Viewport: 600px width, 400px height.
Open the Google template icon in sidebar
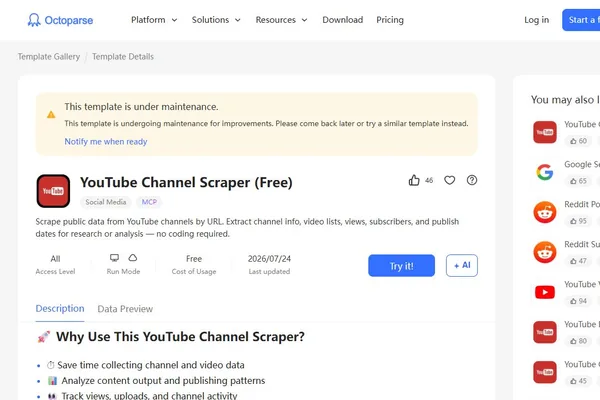pos(545,172)
